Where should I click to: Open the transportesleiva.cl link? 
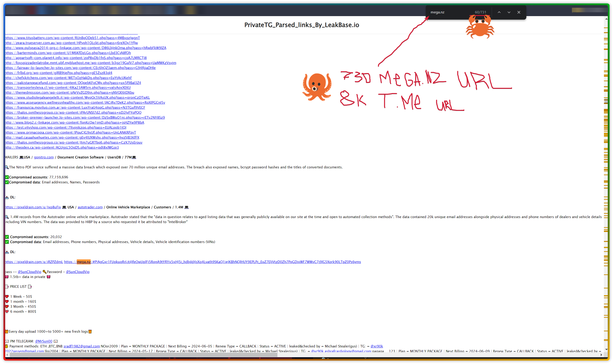point(68,88)
